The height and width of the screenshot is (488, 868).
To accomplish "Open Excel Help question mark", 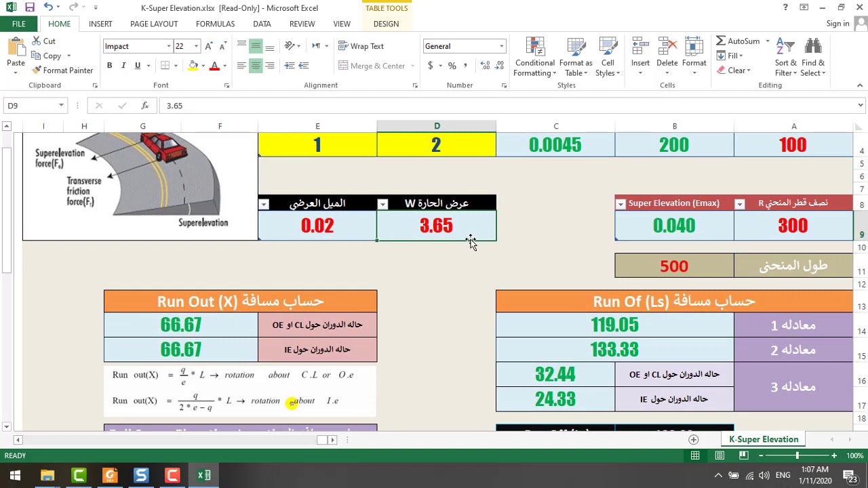I will (x=785, y=7).
